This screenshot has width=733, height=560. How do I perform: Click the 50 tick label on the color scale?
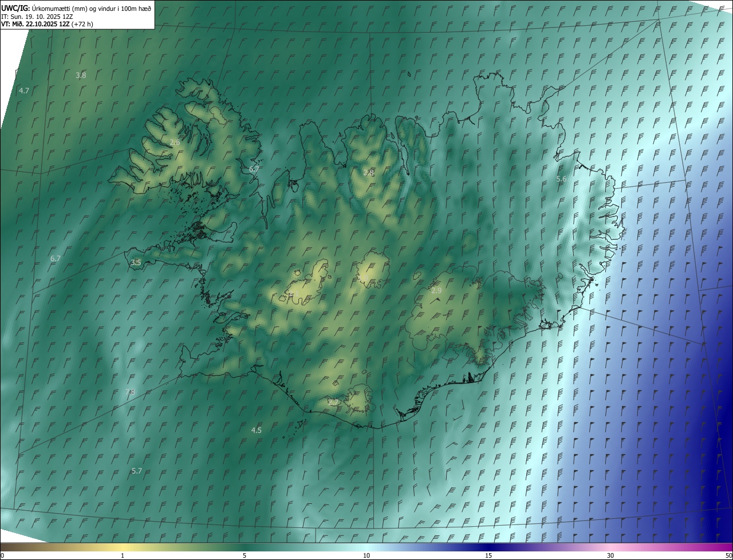[728, 555]
